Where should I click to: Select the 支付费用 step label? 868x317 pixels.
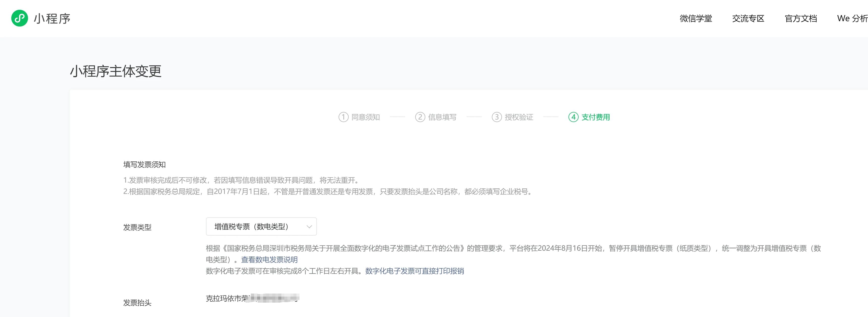(595, 117)
